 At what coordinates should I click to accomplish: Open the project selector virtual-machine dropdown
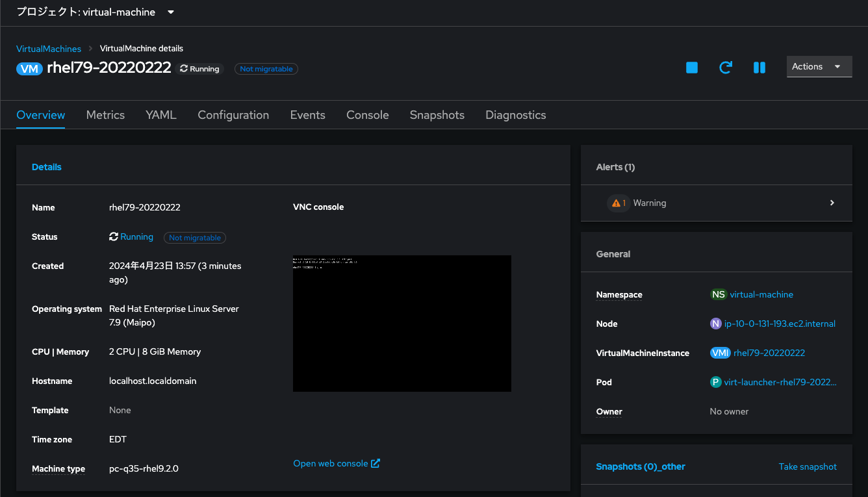click(96, 12)
